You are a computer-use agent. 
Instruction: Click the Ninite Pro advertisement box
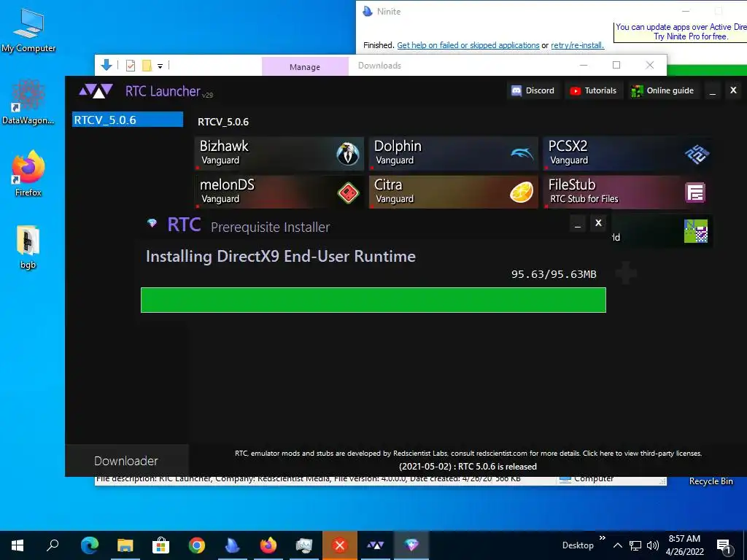coord(681,32)
